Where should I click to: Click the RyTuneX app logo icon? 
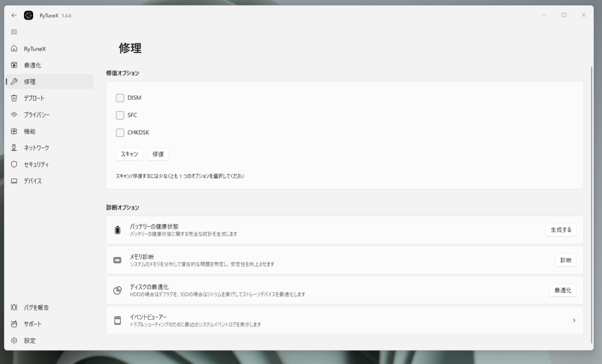click(29, 15)
